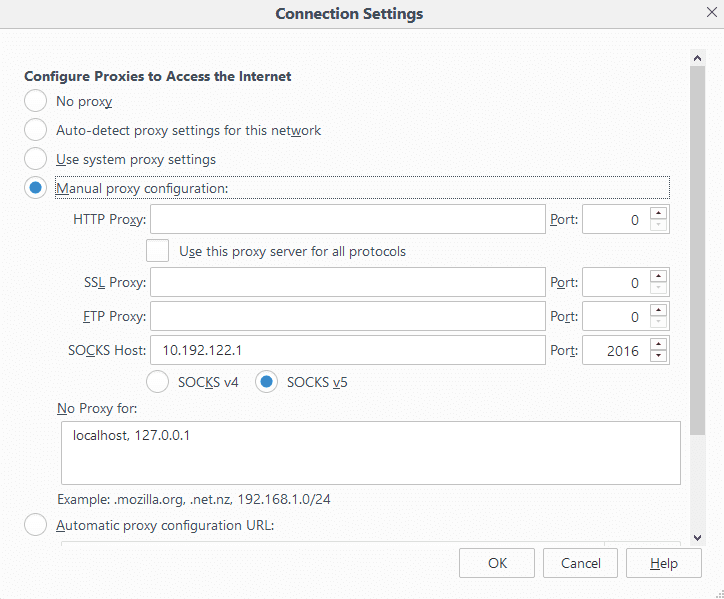Increase the HTTP Proxy port value
Viewport: 724px width, 599px height.
pyautogui.click(x=658, y=212)
